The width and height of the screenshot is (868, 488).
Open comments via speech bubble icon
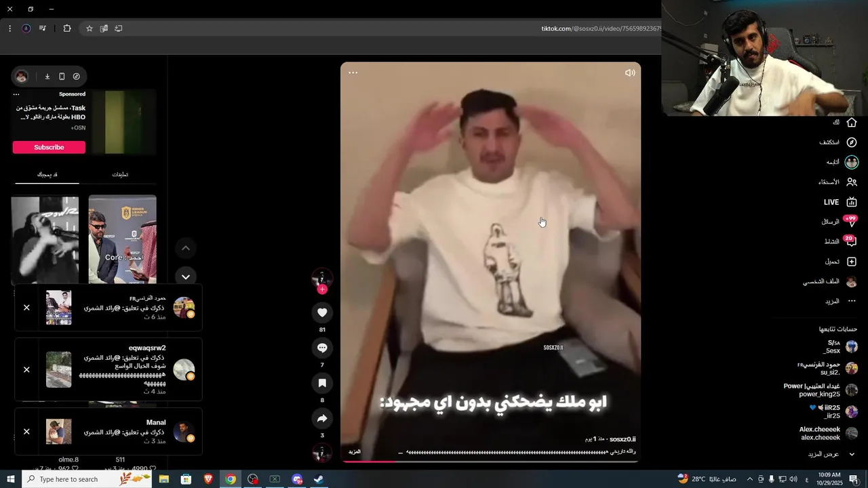coord(322,348)
